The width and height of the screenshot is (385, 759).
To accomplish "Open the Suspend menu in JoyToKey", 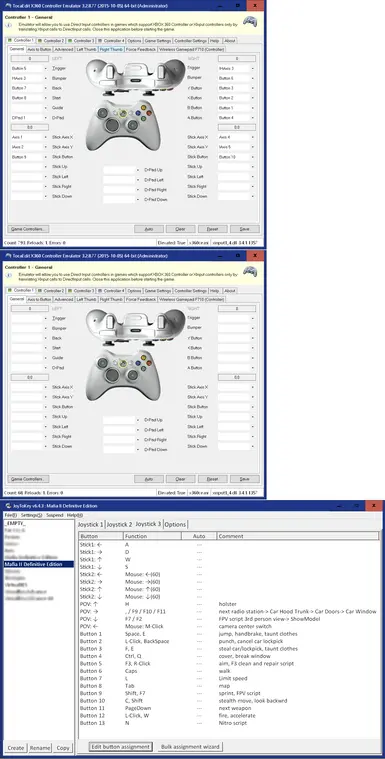I will pos(54,515).
